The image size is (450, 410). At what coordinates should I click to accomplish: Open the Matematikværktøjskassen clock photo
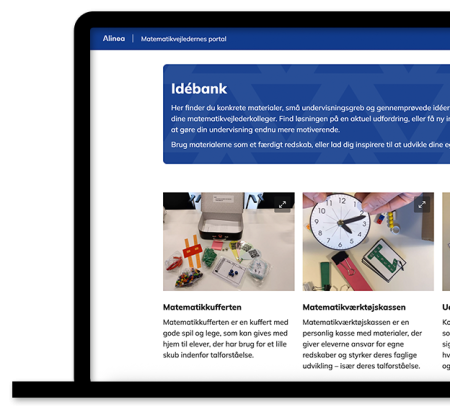pyautogui.click(x=368, y=241)
